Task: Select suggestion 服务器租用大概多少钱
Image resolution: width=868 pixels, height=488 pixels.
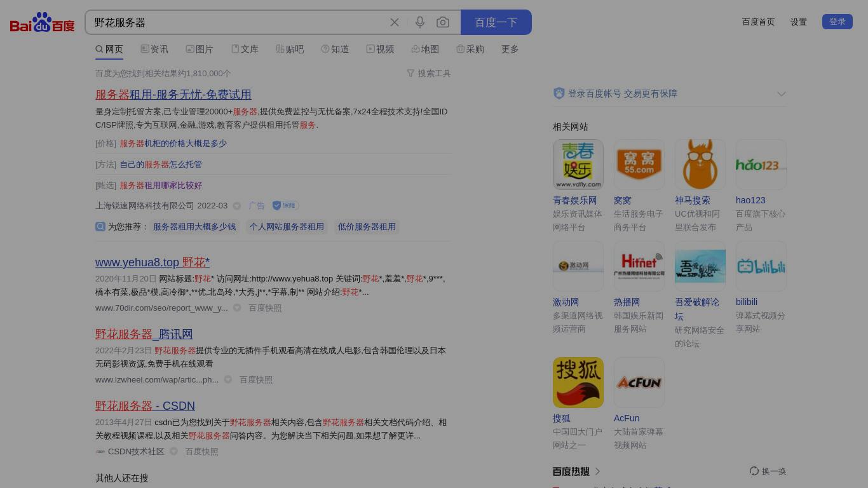Action: pos(194,227)
